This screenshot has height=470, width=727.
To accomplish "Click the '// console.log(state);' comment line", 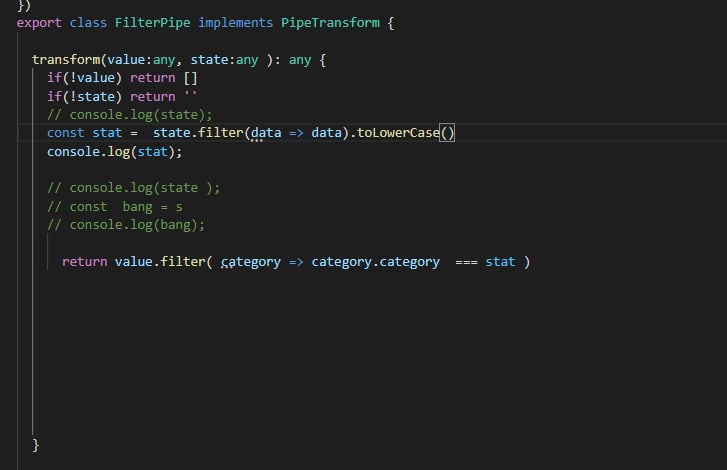I will (129, 114).
